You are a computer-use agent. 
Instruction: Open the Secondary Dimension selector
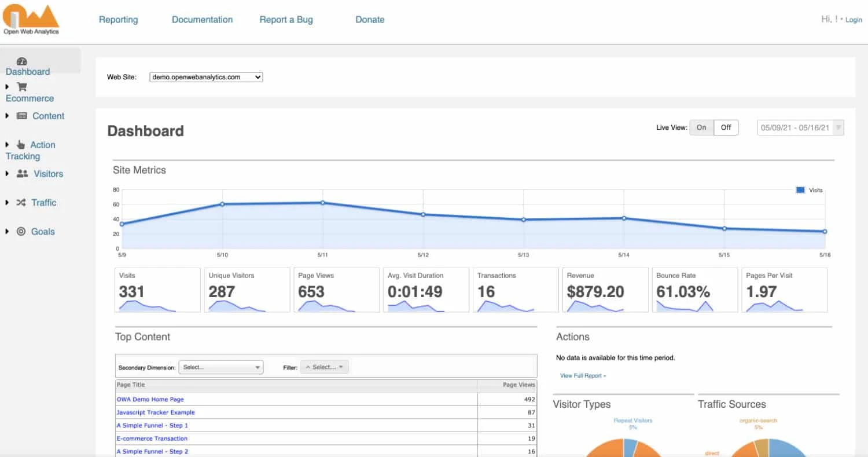tap(221, 367)
